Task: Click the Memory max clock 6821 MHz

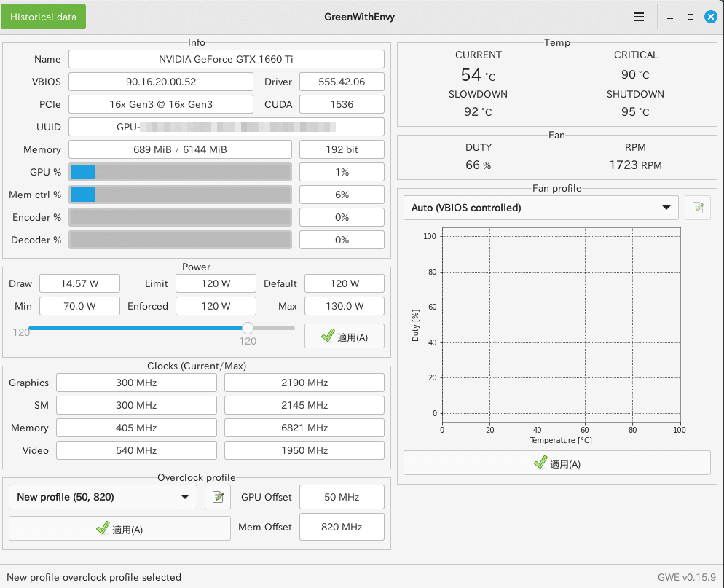Action: (304, 428)
